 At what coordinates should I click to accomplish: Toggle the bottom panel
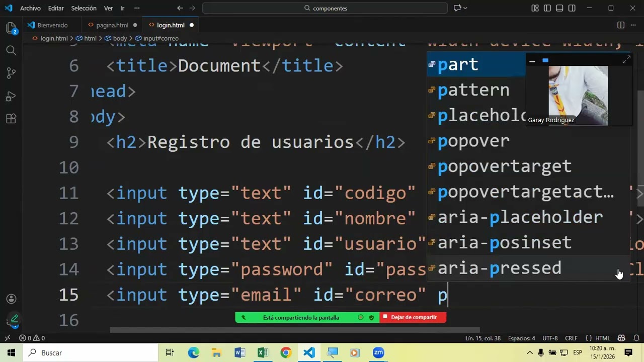tap(559, 8)
